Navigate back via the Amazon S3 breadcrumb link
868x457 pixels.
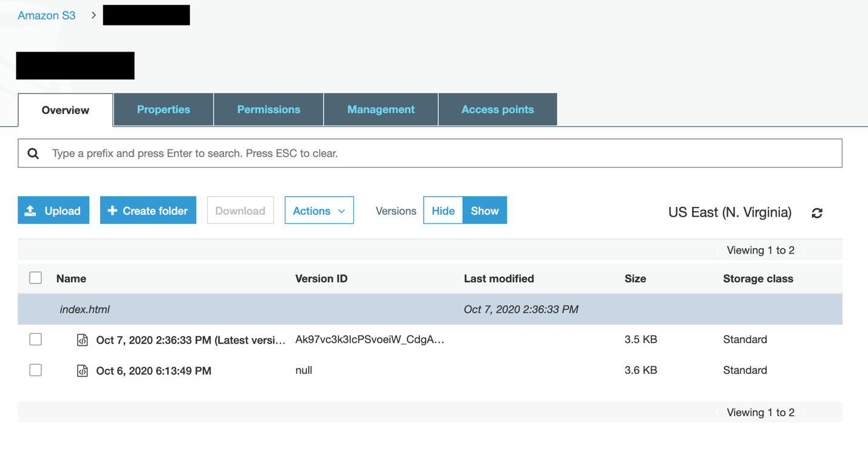pyautogui.click(x=46, y=15)
